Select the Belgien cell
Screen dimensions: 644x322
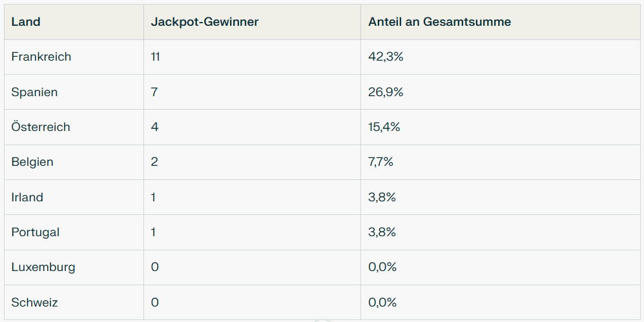32,162
